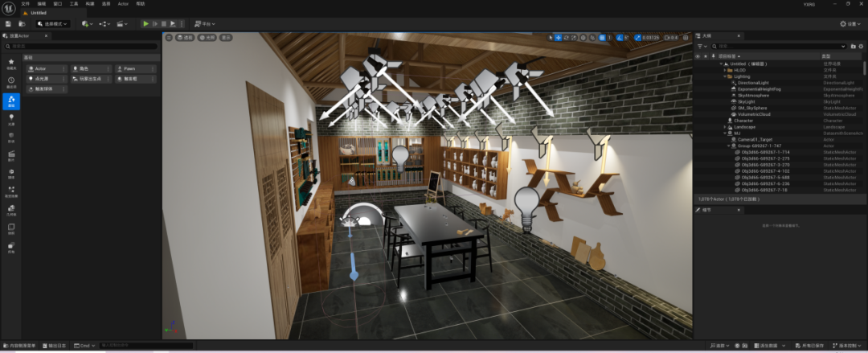Select the rotate tool in viewport toolbar
This screenshot has height=353, width=868.
[x=567, y=38]
